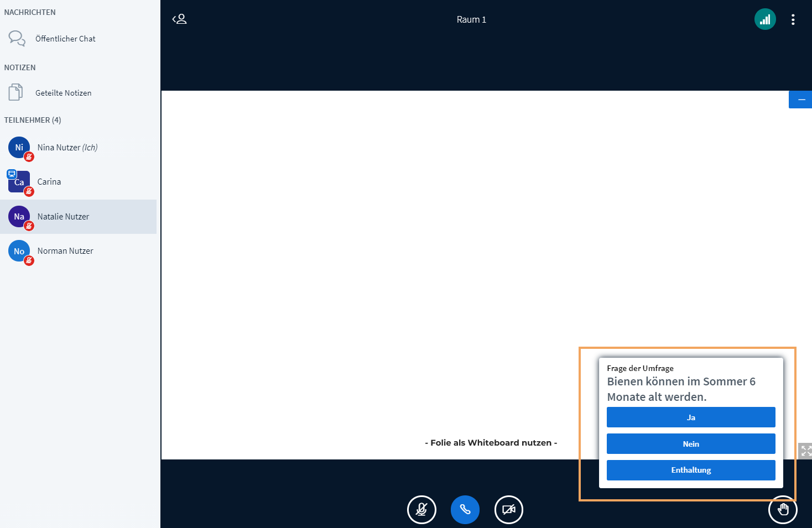Vote Ja in the poll
The height and width of the screenshot is (528, 812).
[x=691, y=417]
